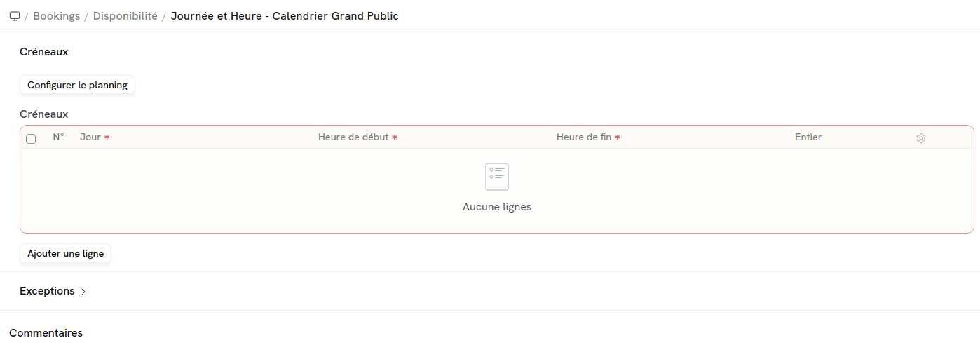Click the Entier column header
This screenshot has height=343, width=980.
(x=808, y=137)
